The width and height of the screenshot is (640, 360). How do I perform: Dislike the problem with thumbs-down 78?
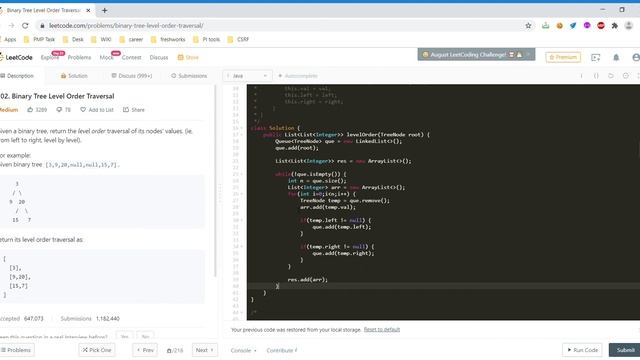pyautogui.click(x=63, y=110)
